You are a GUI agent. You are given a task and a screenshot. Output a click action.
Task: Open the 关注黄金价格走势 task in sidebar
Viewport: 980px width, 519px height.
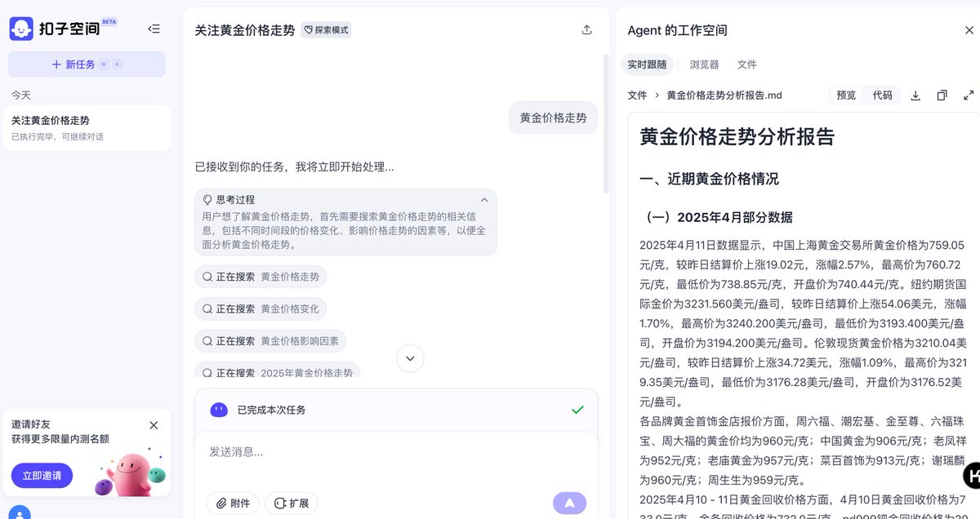pyautogui.click(x=87, y=128)
